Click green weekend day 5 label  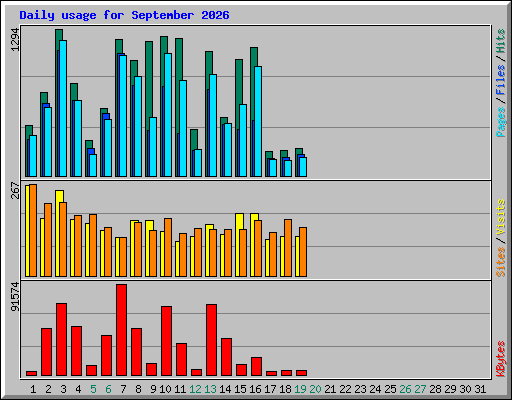click(93, 389)
